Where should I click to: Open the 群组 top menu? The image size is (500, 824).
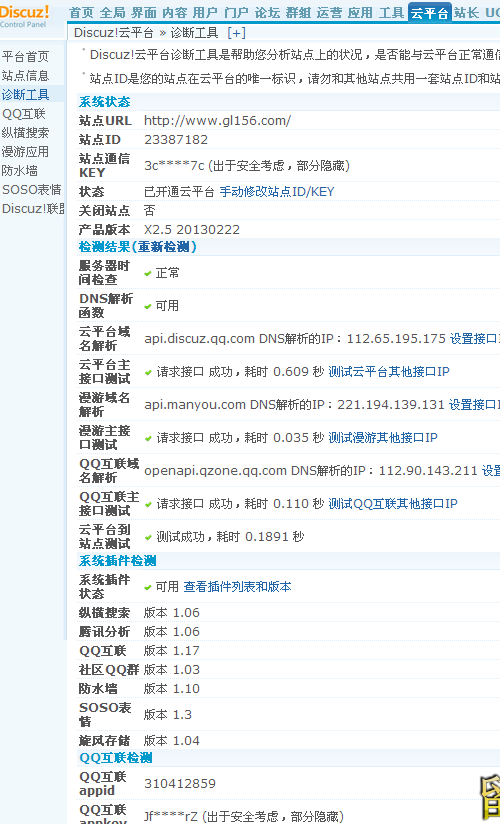pyautogui.click(x=298, y=13)
